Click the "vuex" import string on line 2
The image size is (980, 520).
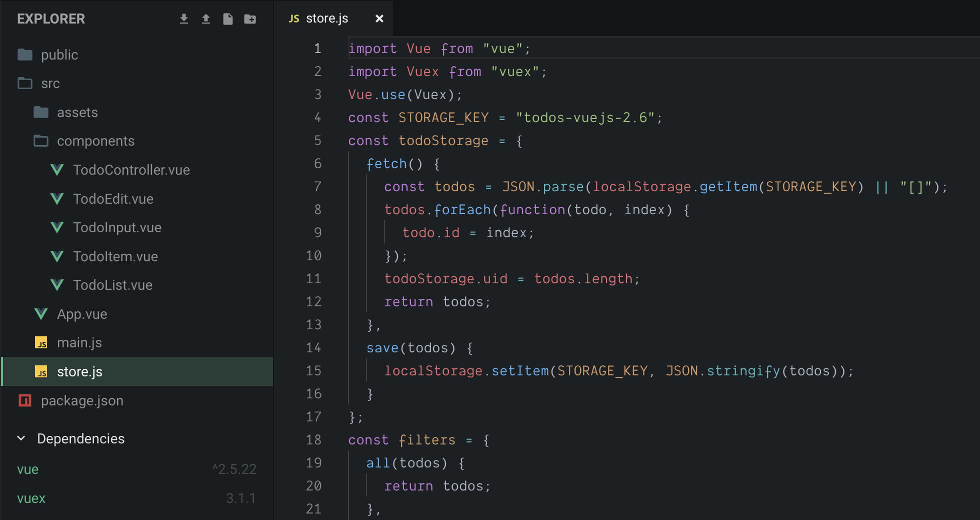tap(515, 72)
